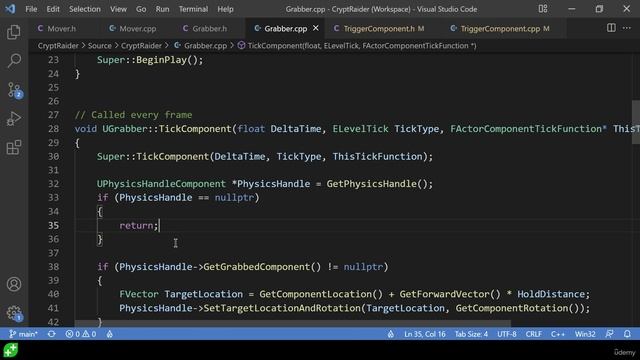Open the Run and Debug view
This screenshot has width=640, height=360.
pyautogui.click(x=14, y=119)
